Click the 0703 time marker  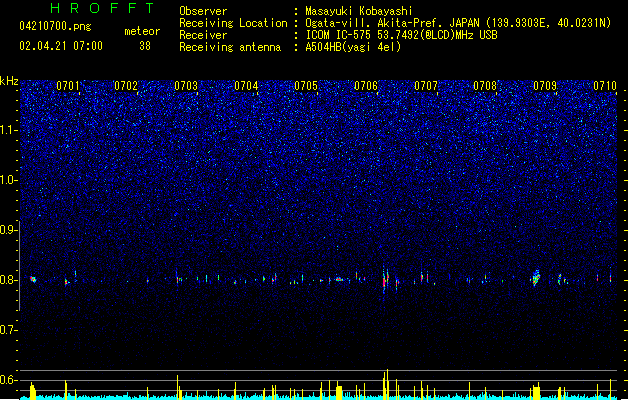186,86
